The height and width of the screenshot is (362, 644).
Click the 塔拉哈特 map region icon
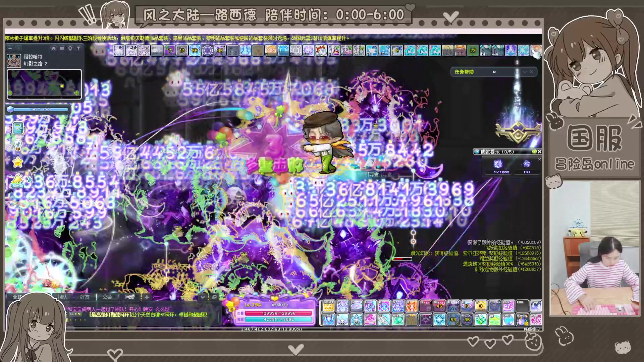click(x=14, y=61)
